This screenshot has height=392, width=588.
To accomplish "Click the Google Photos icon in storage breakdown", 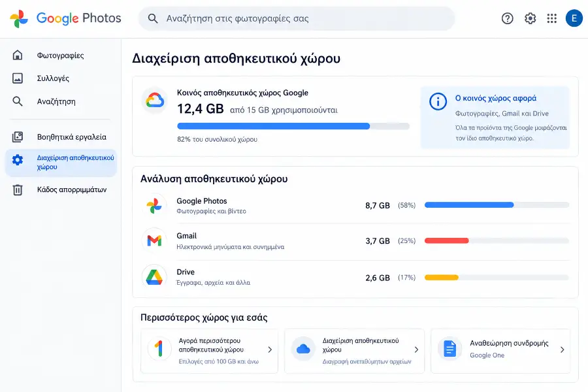I will [154, 206].
